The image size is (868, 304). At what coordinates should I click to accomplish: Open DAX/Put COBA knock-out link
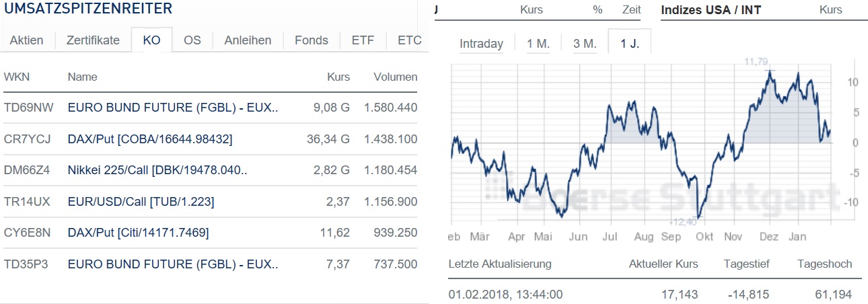tap(150, 139)
